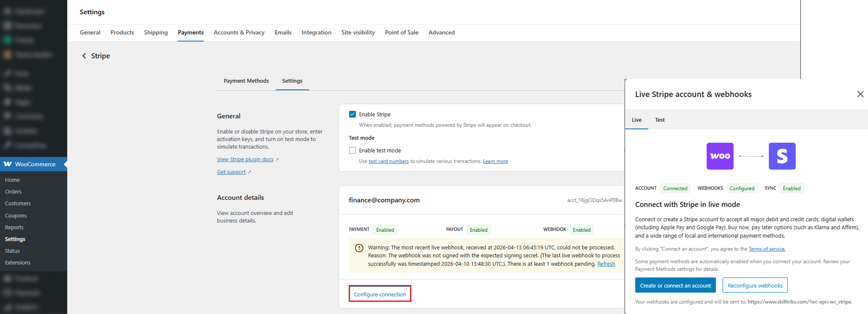Go to Orders in WooCommerce submenu
The height and width of the screenshot is (314, 868).
13,191
